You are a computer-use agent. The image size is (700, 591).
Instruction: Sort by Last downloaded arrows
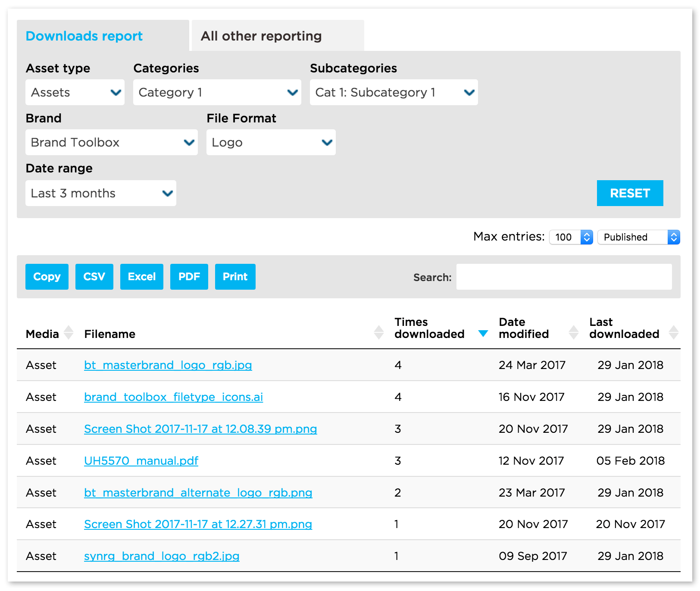click(673, 333)
